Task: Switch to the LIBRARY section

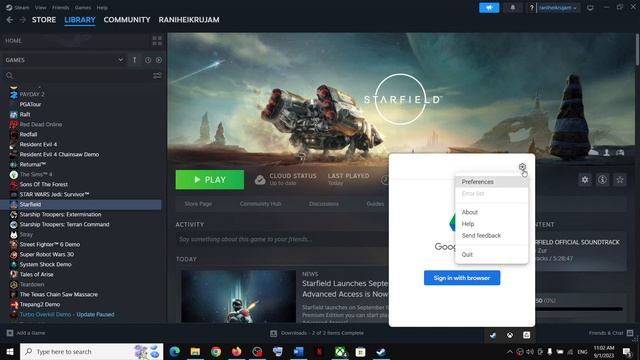Action: click(80, 20)
